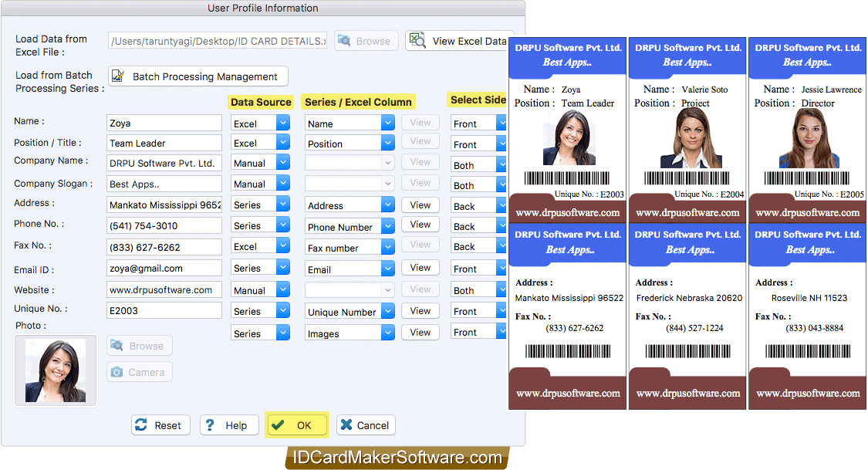The image size is (868, 470).
Task: Click the profile photo thumbnail preview
Action: (x=56, y=370)
